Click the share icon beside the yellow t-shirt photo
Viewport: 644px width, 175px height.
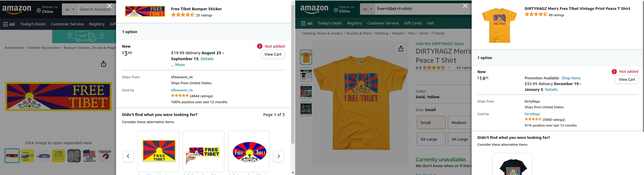[x=401, y=48]
